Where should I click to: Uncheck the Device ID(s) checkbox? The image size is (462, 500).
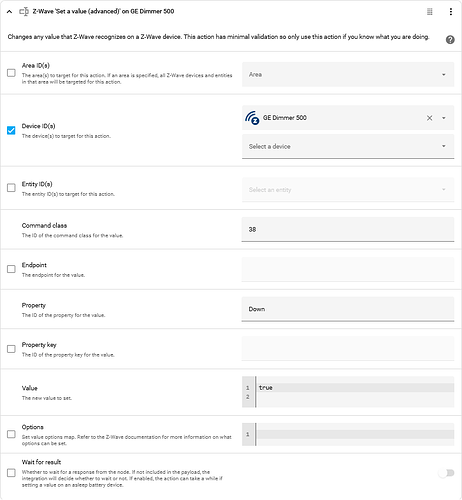pos(11,130)
